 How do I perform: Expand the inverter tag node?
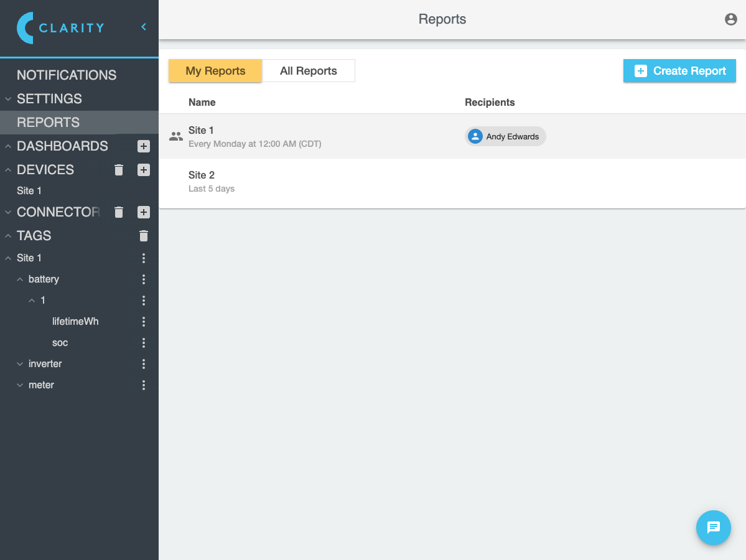click(x=20, y=364)
